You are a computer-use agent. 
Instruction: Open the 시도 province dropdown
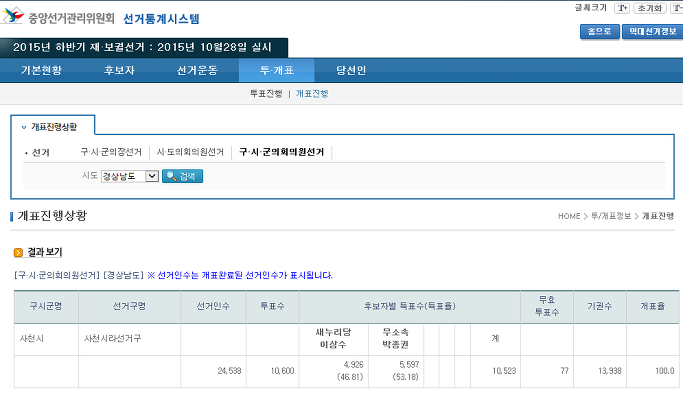tap(130, 176)
